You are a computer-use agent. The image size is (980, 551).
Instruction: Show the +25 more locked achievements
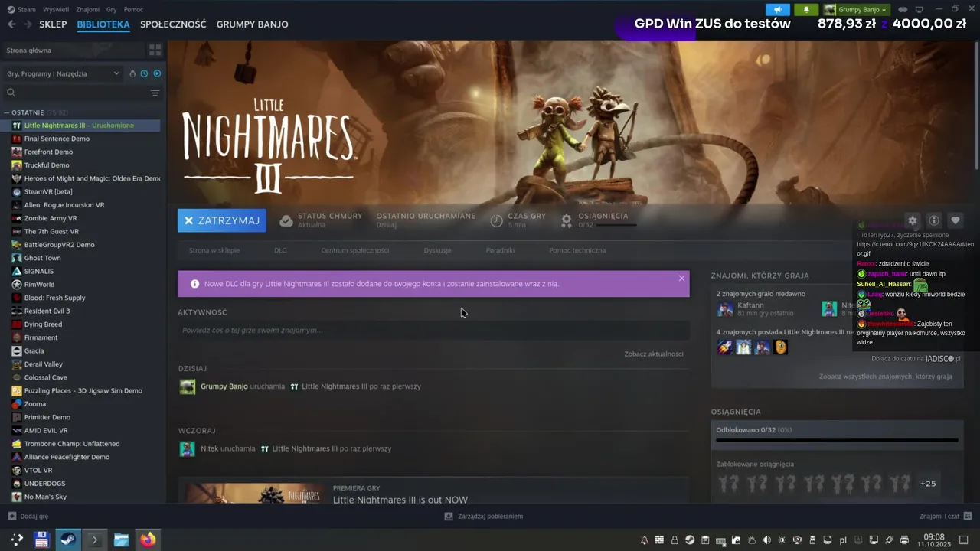coord(928,484)
